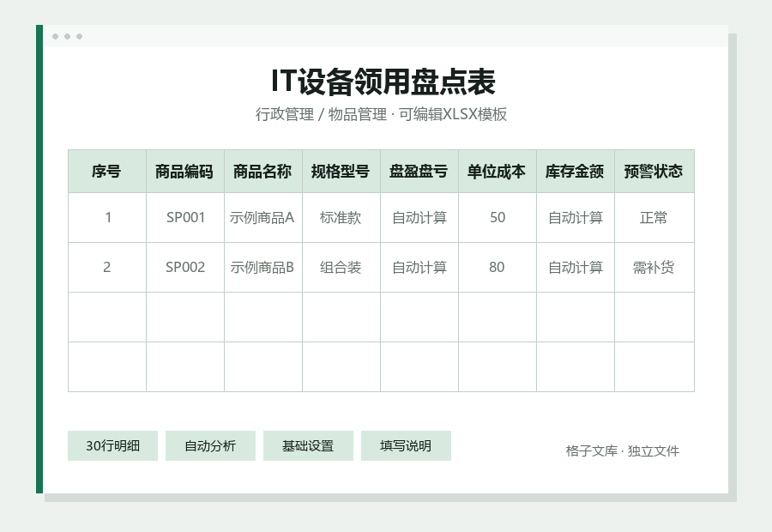Click the subtitle 行政管理 / 物品管理 text
772x532 pixels.
pos(321,114)
